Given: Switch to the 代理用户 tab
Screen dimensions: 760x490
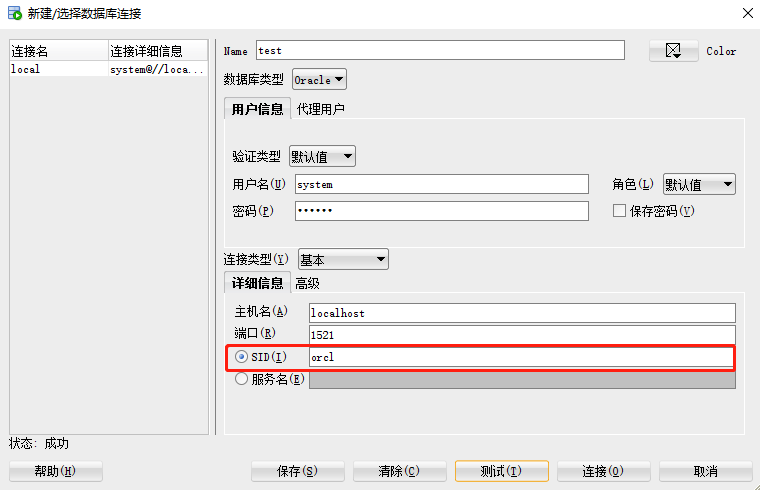Looking at the screenshot, I should coord(320,109).
